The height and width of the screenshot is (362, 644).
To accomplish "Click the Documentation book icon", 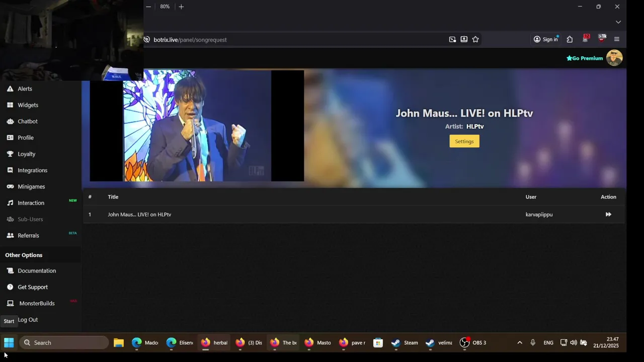I will 10,270.
